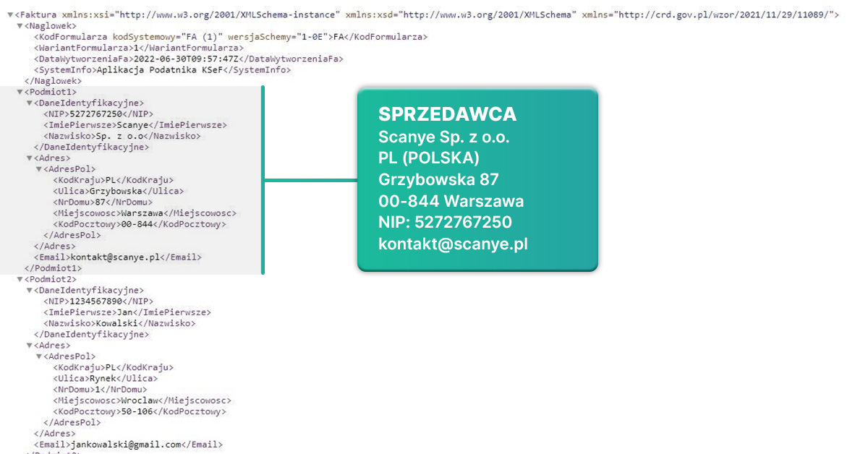Viewport: 868px width, 454px height.
Task: Select the NIP 1234567890 line
Action: [x=98, y=301]
